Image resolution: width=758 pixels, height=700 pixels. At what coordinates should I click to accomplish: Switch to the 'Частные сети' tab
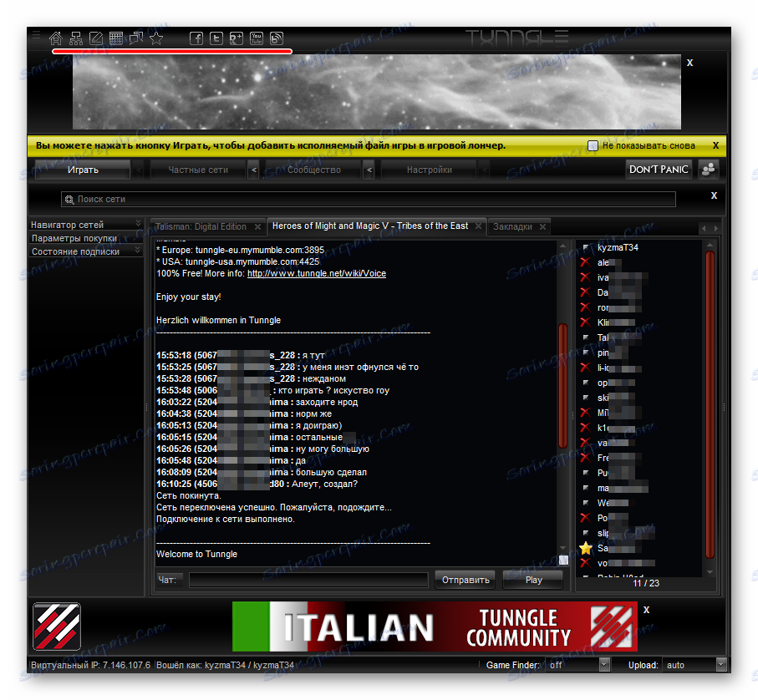198,170
